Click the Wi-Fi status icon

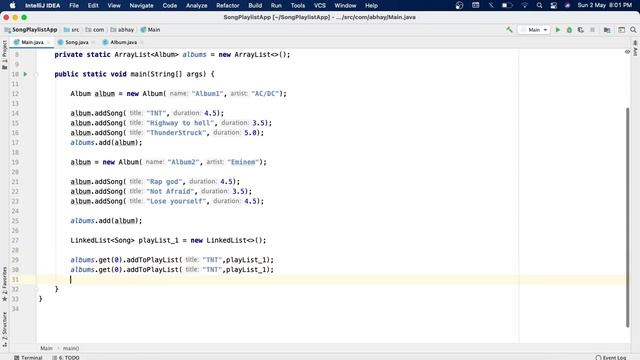click(x=524, y=6)
